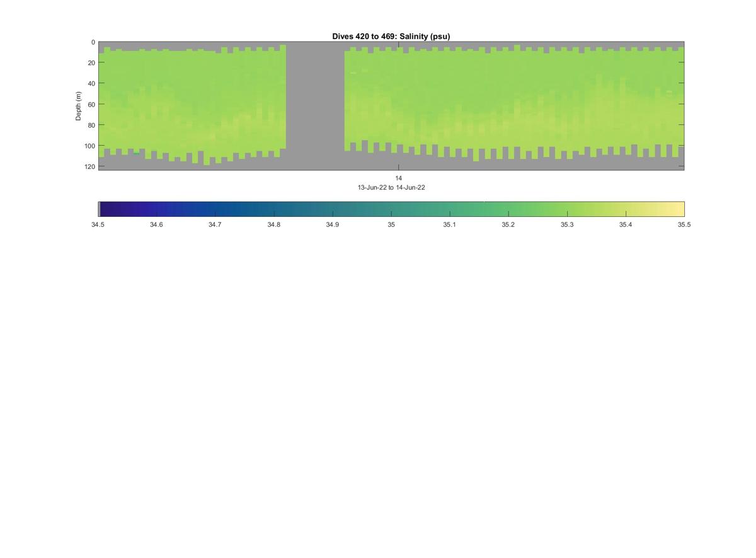
Task: Click the gray data gap in the salinity plot
Action: pyautogui.click(x=315, y=105)
